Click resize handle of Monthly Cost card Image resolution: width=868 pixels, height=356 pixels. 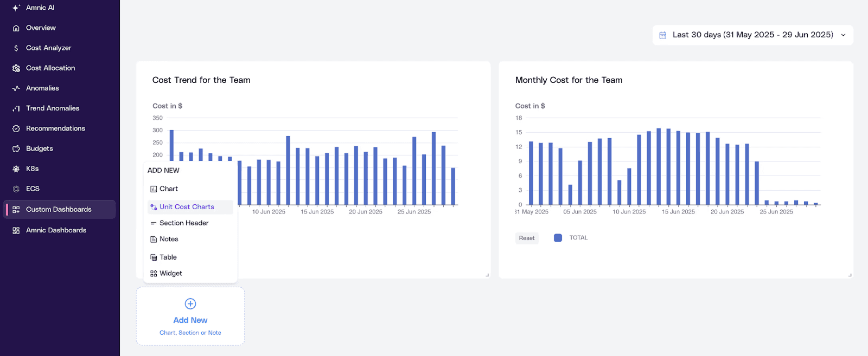(850, 275)
